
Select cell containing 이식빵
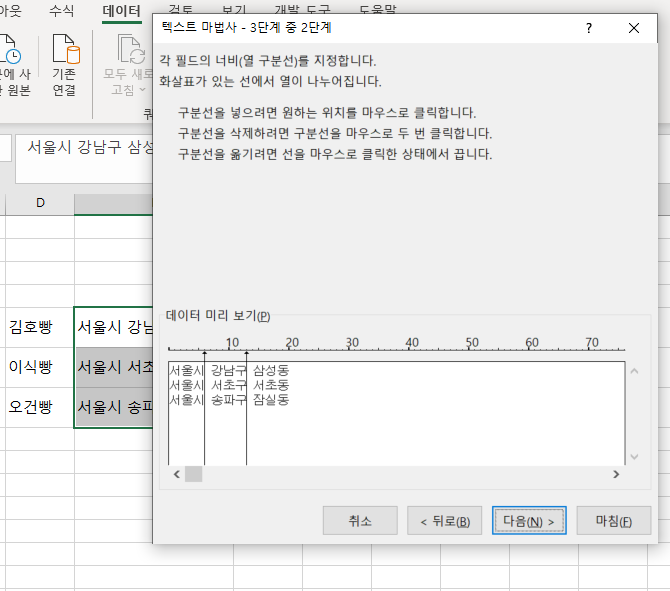pos(40,367)
